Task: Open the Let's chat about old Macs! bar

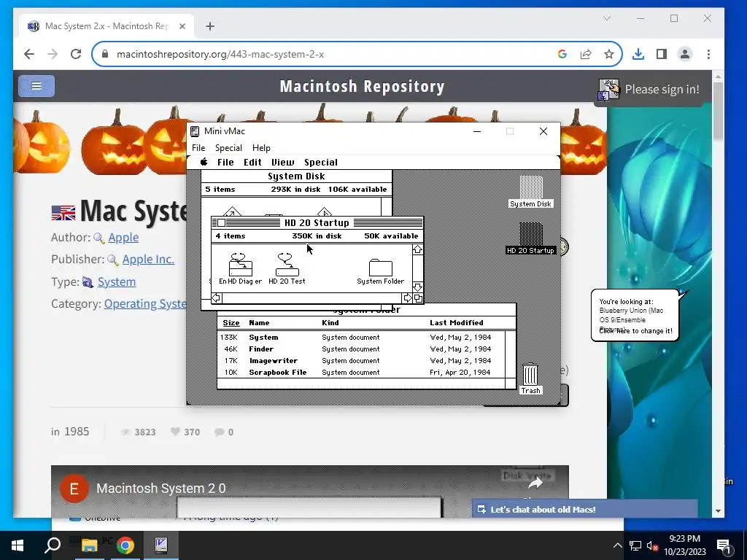Action: click(x=584, y=509)
